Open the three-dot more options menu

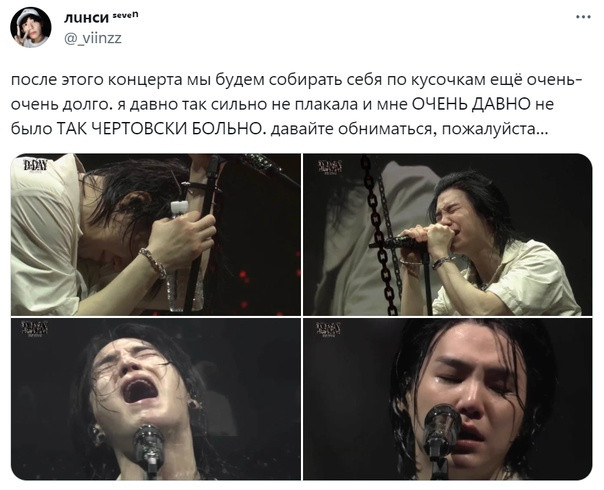tap(583, 17)
